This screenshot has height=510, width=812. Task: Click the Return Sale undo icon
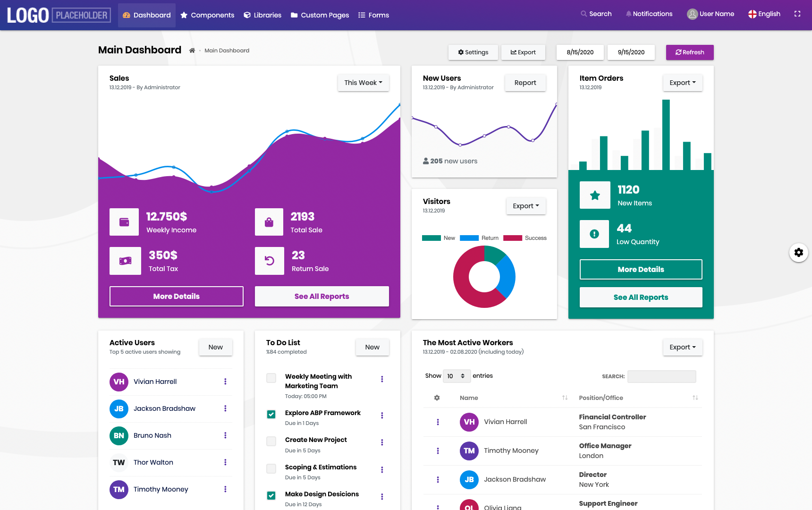pos(270,261)
